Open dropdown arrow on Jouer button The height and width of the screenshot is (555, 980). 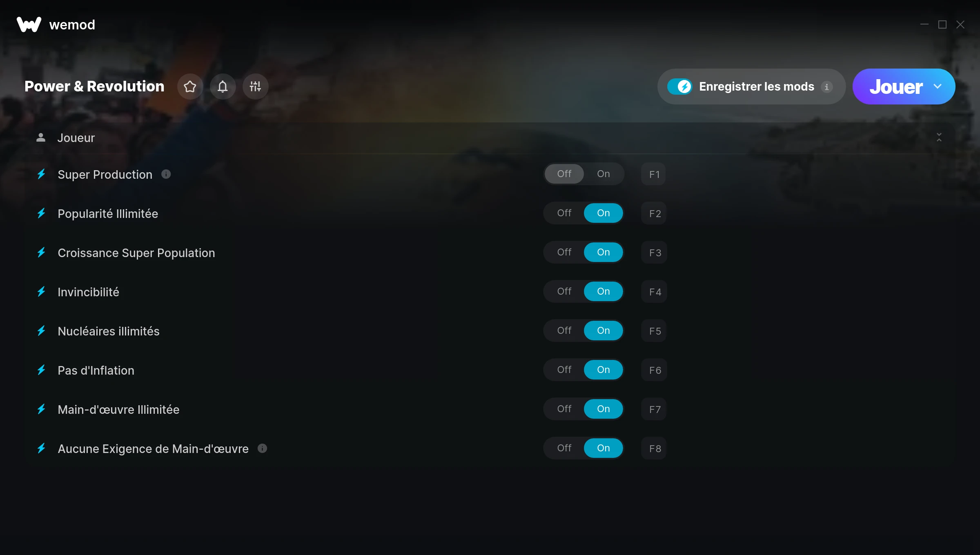click(x=938, y=87)
